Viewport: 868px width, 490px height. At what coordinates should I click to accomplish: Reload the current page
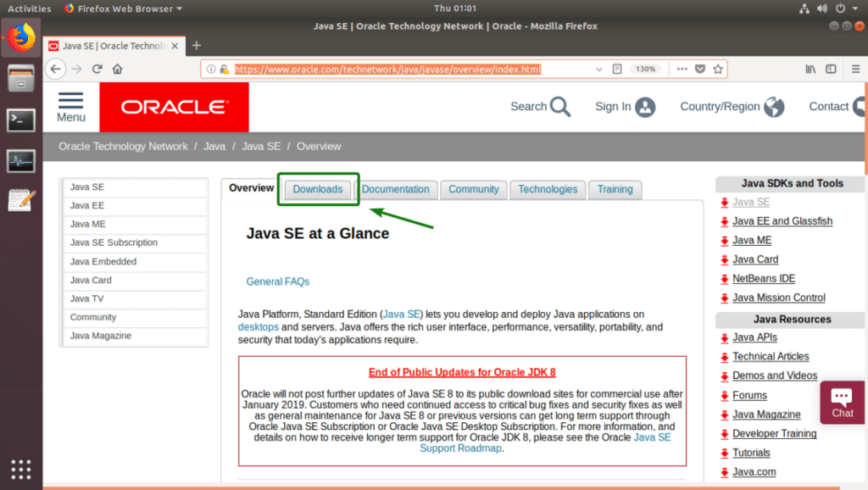(97, 69)
